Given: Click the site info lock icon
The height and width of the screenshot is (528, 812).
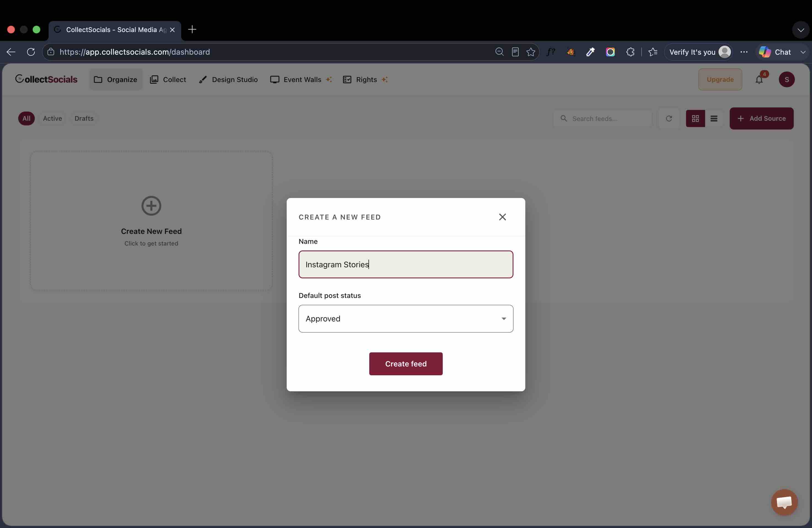Looking at the screenshot, I should 51,52.
